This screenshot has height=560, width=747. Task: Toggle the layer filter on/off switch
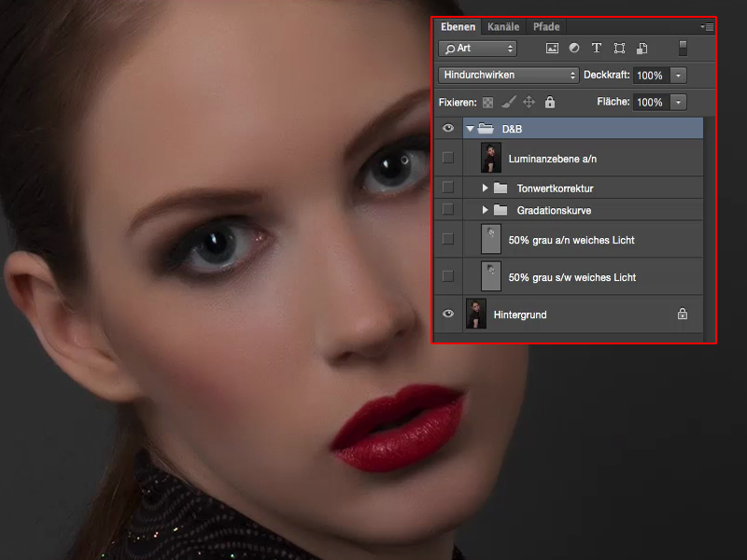tap(683, 49)
